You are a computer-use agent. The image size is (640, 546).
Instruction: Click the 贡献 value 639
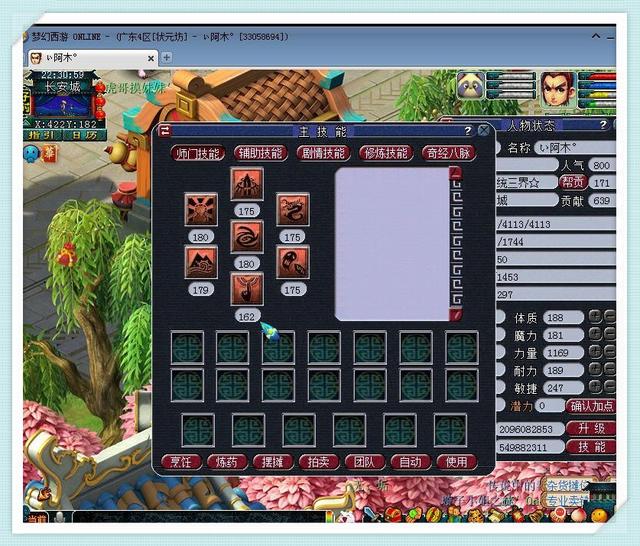602,200
